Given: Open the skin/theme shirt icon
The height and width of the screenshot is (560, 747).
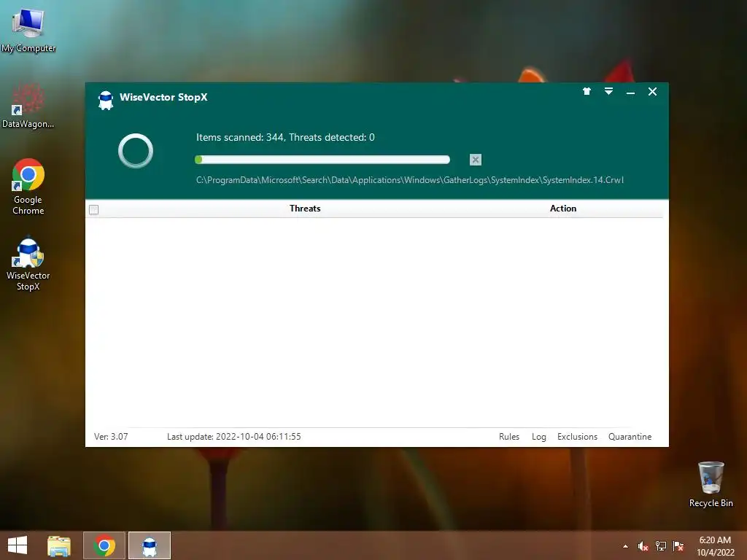Looking at the screenshot, I should point(587,91).
